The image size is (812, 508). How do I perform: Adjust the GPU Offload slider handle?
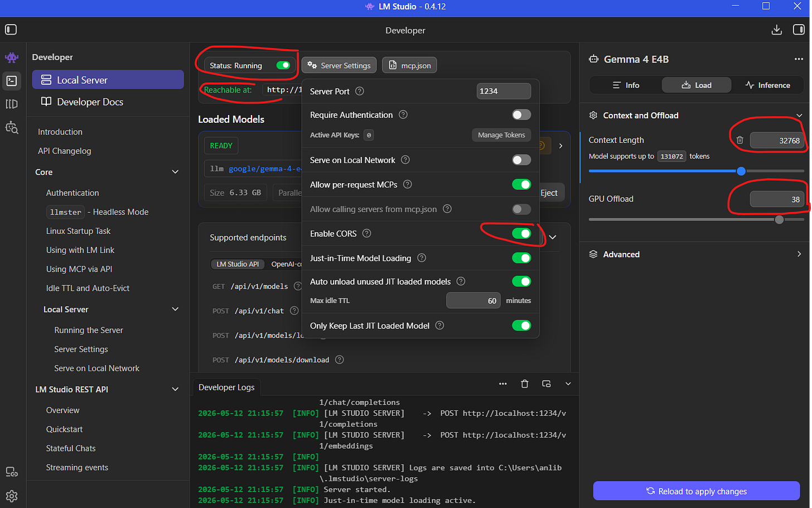[779, 219]
